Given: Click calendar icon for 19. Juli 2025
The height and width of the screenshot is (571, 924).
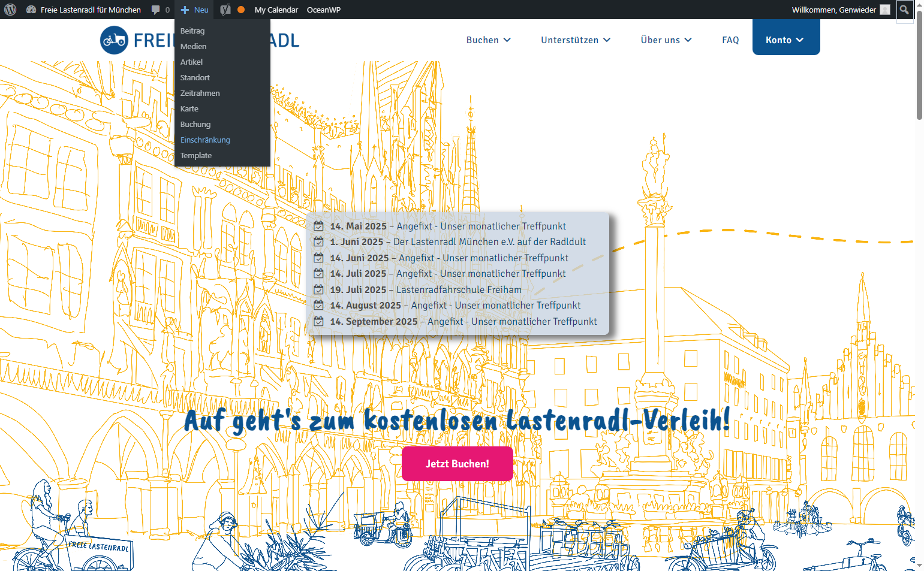Looking at the screenshot, I should tap(319, 289).
